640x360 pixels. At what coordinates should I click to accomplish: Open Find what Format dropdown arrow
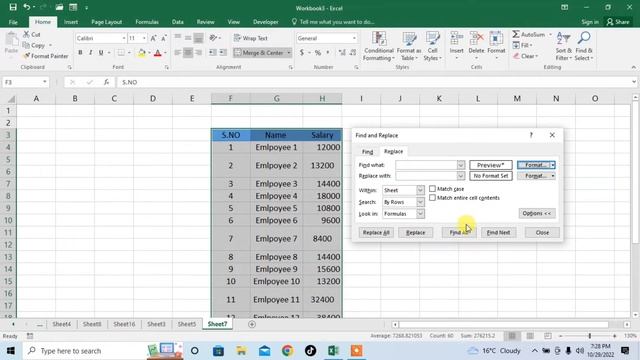[x=552, y=165]
